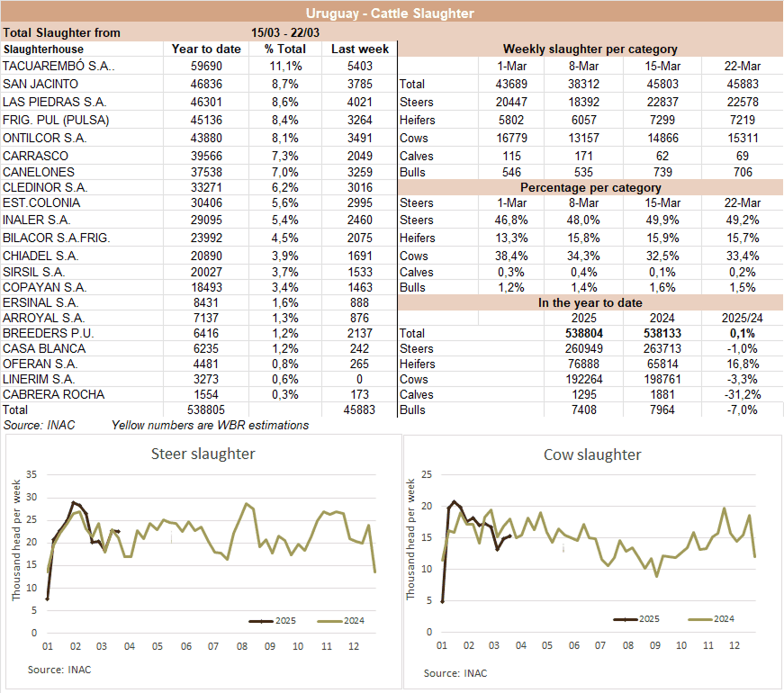Click the Yellow numbers are WBR estimations note
Image resolution: width=784 pixels, height=693 pixels.
(x=210, y=425)
